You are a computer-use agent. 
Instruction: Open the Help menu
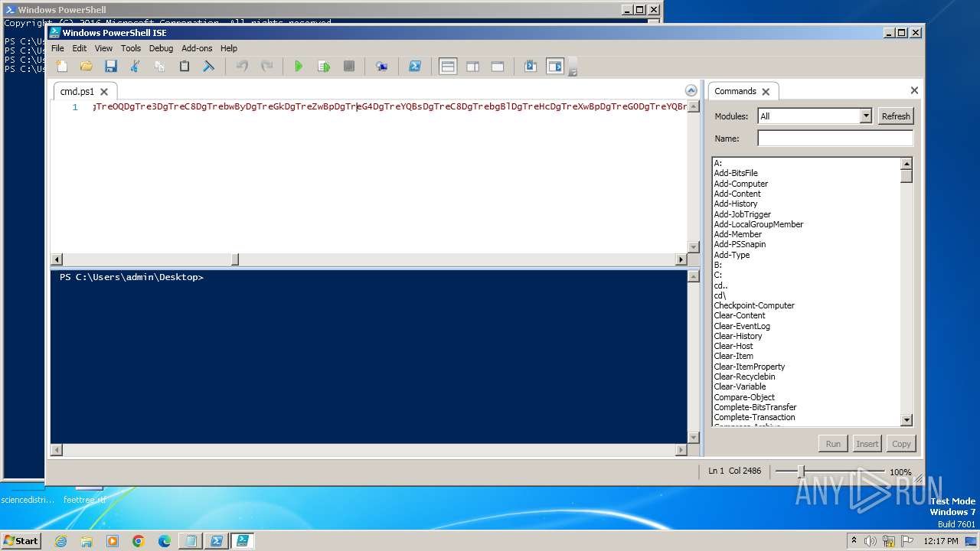pyautogui.click(x=229, y=48)
